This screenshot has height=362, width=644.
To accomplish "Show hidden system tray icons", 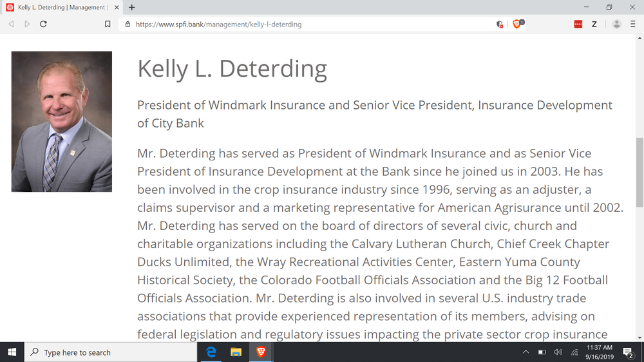I will pyautogui.click(x=526, y=352).
